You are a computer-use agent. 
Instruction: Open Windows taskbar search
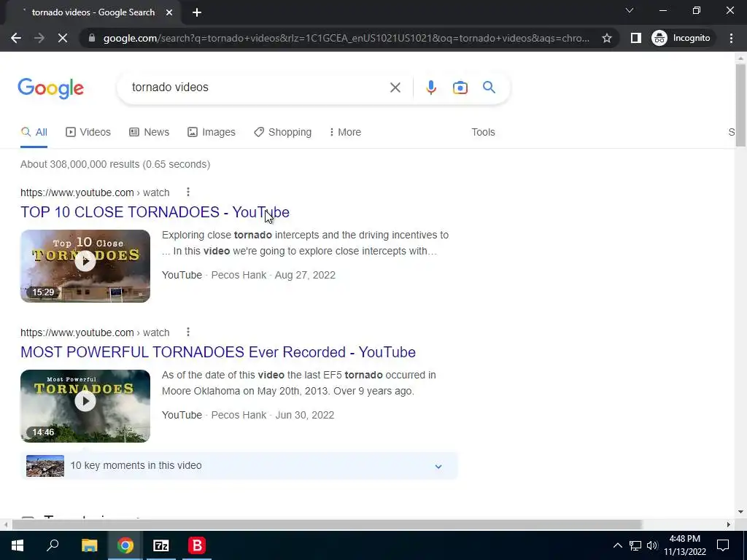pos(53,545)
